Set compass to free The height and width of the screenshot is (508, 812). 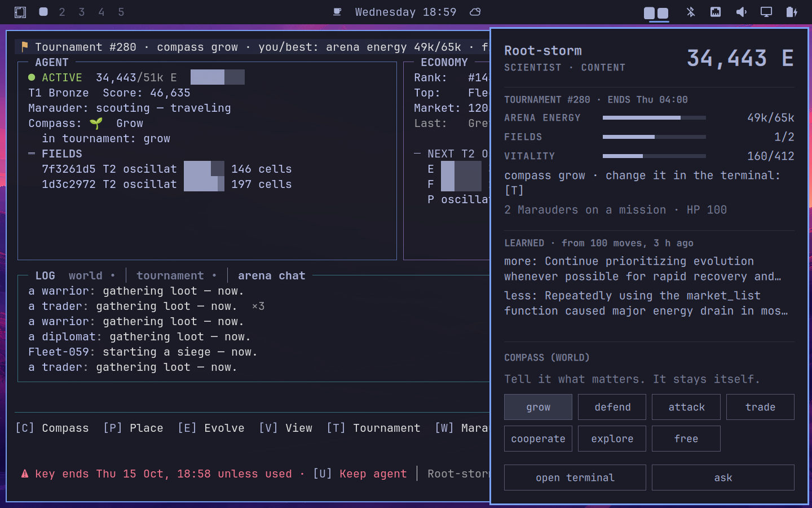tap(686, 439)
